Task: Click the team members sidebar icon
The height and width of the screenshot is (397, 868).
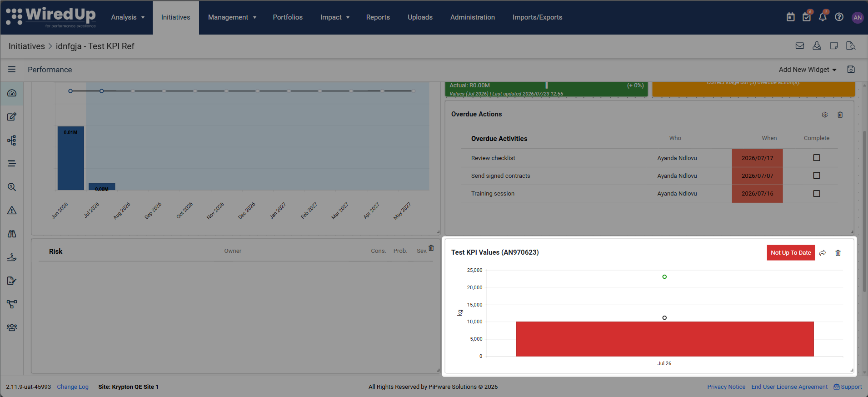Action: pos(12,327)
